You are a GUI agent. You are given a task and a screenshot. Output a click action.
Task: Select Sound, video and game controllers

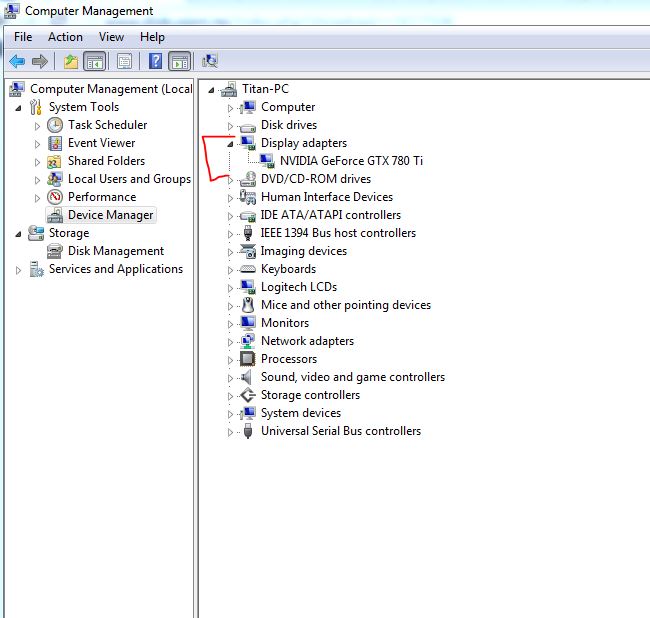352,377
